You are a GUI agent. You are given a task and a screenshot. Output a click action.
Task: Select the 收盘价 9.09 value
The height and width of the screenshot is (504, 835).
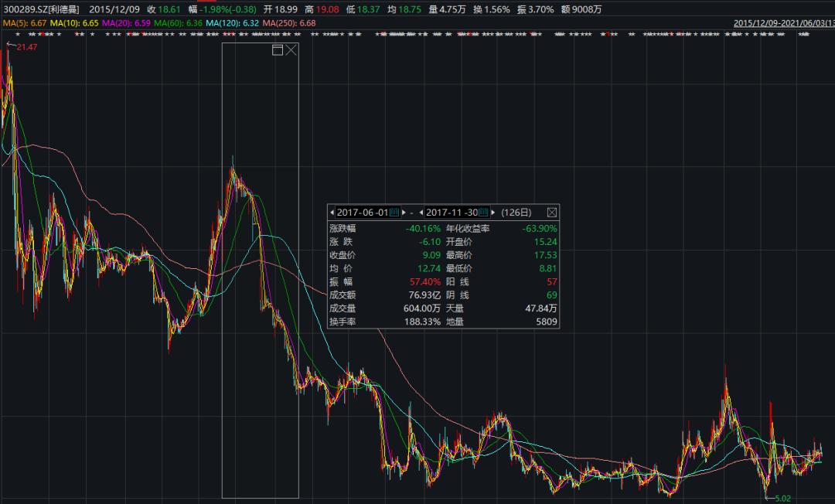click(x=431, y=255)
